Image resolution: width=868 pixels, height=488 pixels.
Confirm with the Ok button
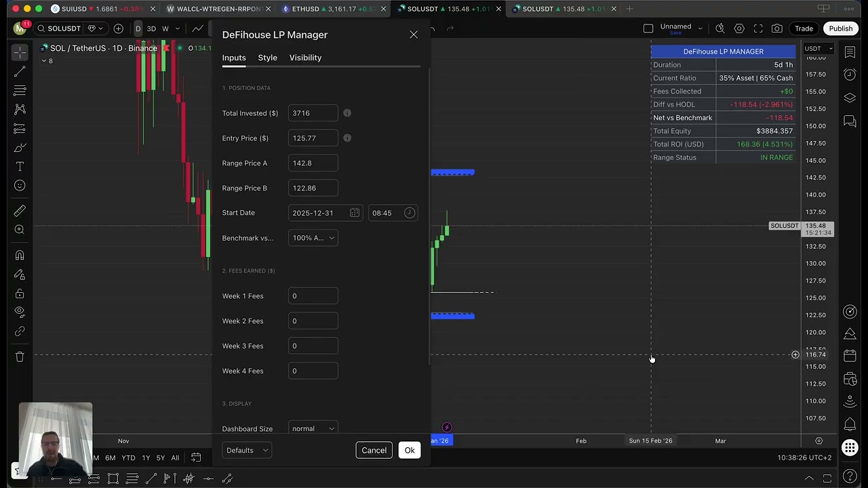coord(410,450)
